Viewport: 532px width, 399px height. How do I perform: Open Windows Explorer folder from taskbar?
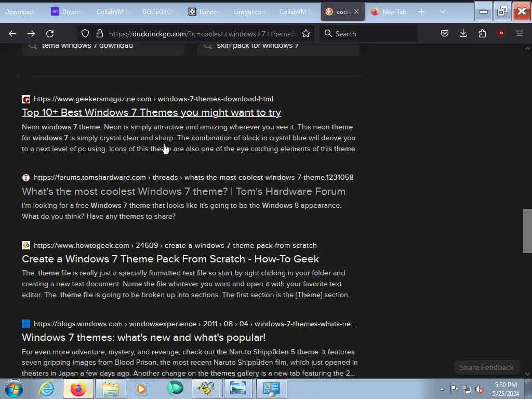pos(111,389)
